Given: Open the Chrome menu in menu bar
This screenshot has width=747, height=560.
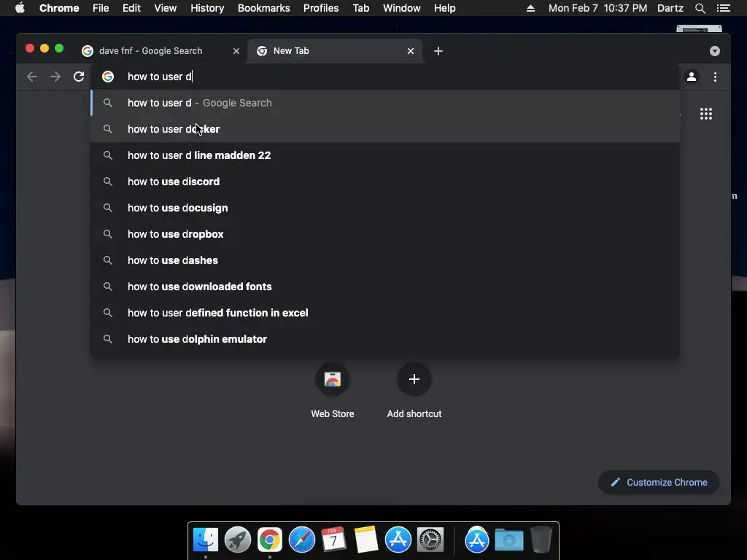Looking at the screenshot, I should tap(59, 8).
